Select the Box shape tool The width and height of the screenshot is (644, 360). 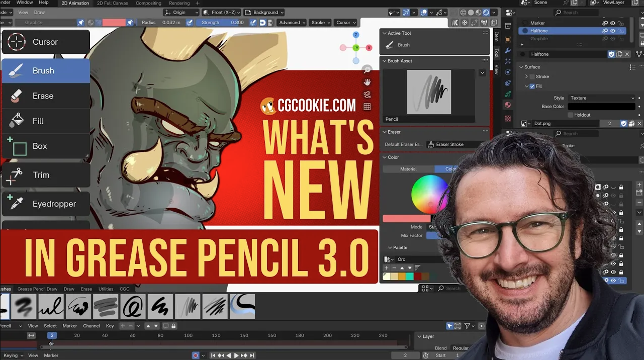(x=46, y=146)
